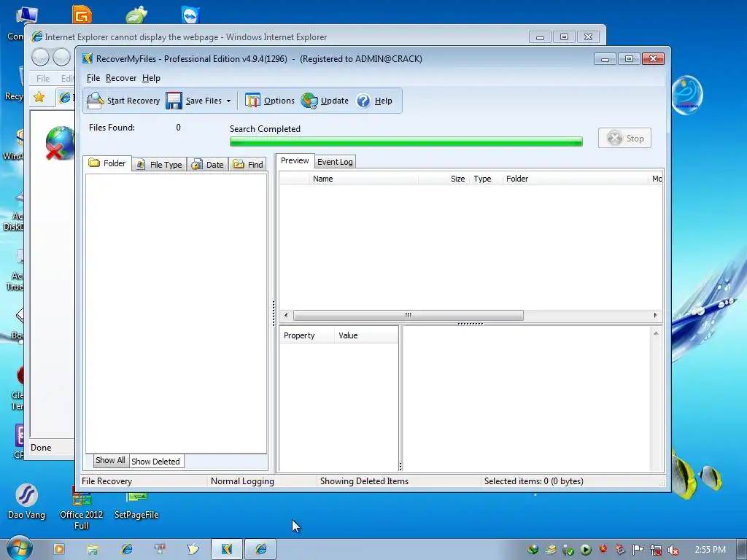This screenshot has width=747, height=560.
Task: Click the Property column header
Action: (x=306, y=335)
